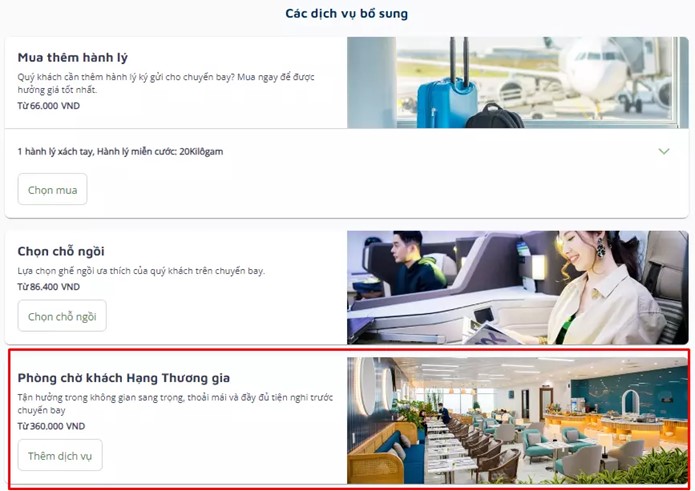The width and height of the screenshot is (695, 491).
Task: Open the luggage and airplane banner image
Action: [518, 83]
